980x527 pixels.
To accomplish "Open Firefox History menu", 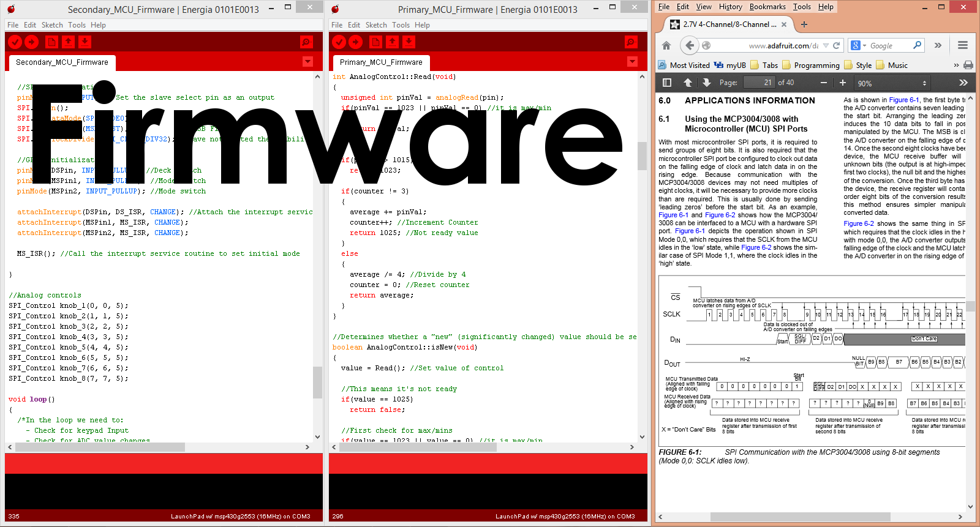I will [x=730, y=7].
